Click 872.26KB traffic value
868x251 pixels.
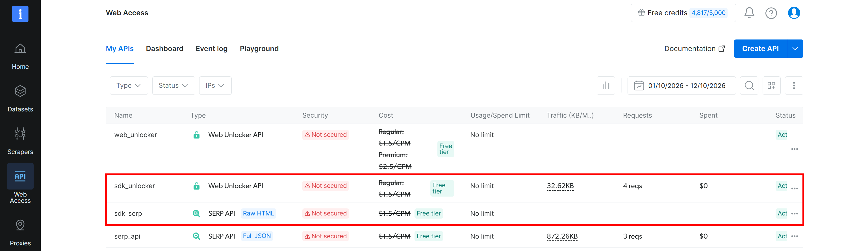(x=562, y=236)
